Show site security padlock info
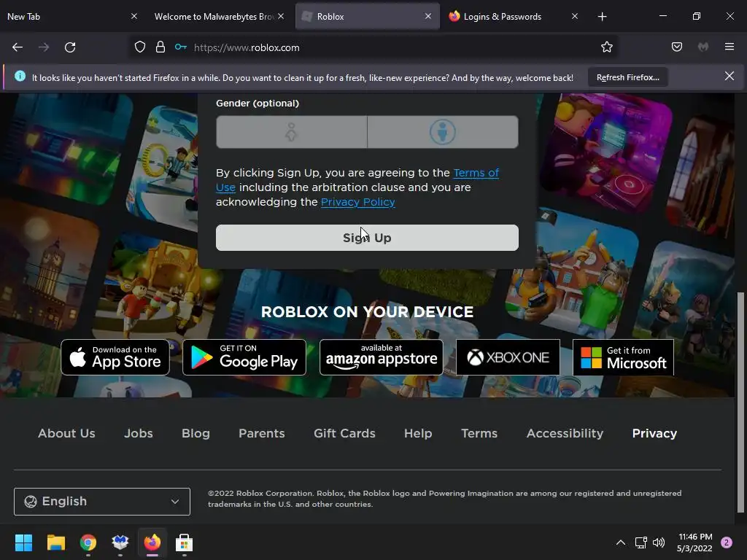The image size is (747, 560). 160,47
